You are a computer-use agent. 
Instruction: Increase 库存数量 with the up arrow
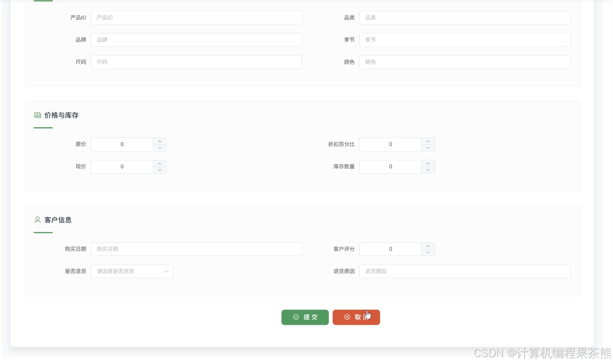(428, 163)
